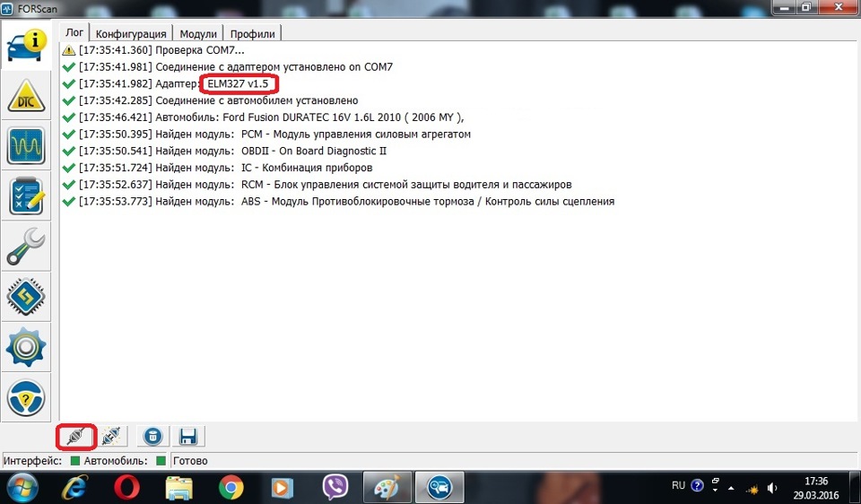The height and width of the screenshot is (504, 861).
Task: Switch to the Модули tab
Action: (x=198, y=33)
